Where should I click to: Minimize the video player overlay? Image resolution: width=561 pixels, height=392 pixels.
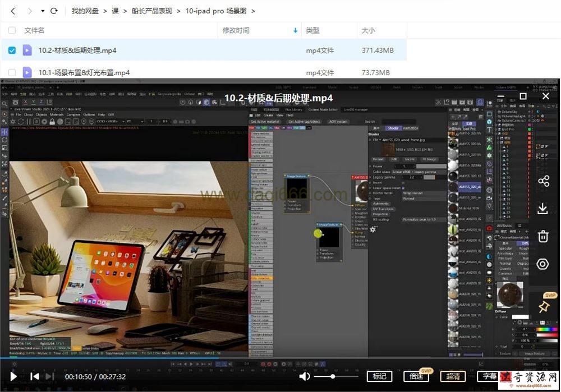[501, 96]
